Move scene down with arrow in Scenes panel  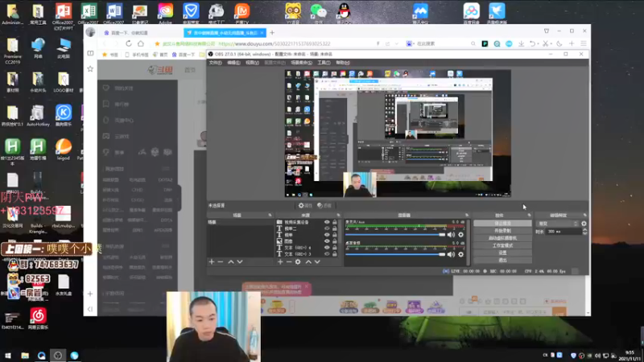(x=240, y=262)
